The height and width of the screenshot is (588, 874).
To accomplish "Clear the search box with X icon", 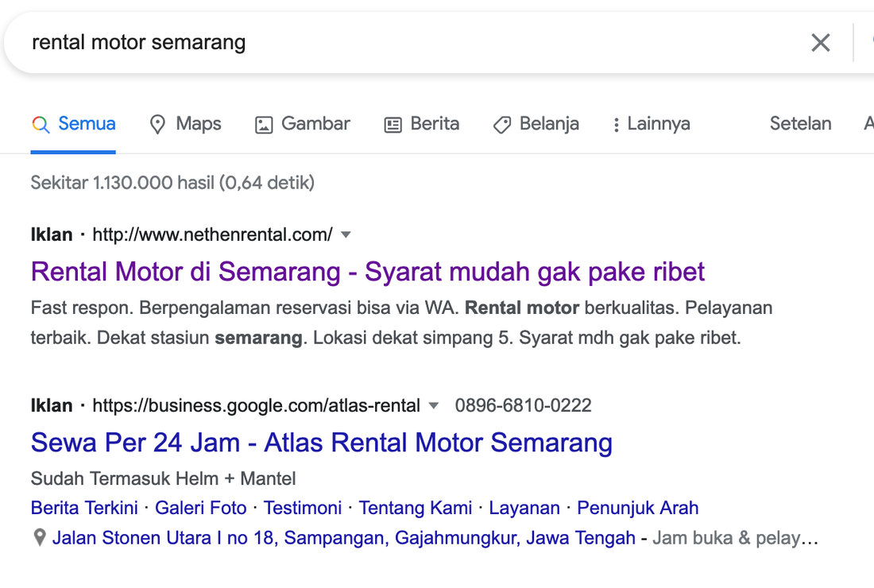I will pos(820,43).
